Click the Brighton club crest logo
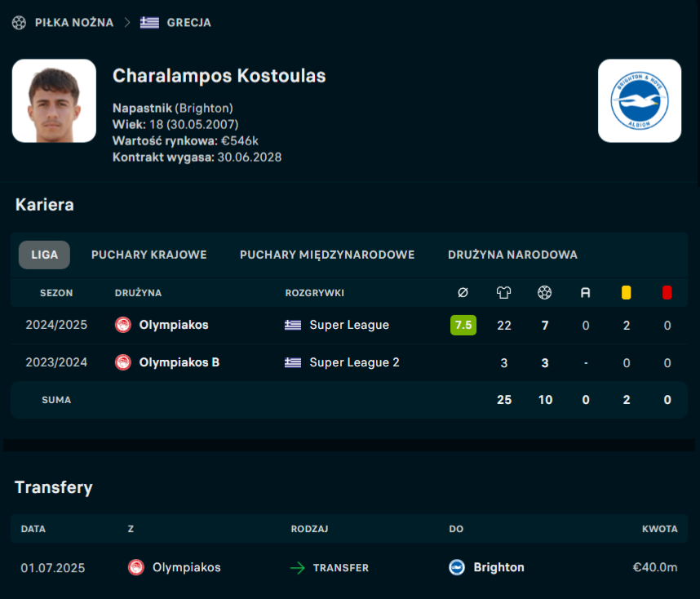Screen dimensions: 700x599 click(640, 101)
